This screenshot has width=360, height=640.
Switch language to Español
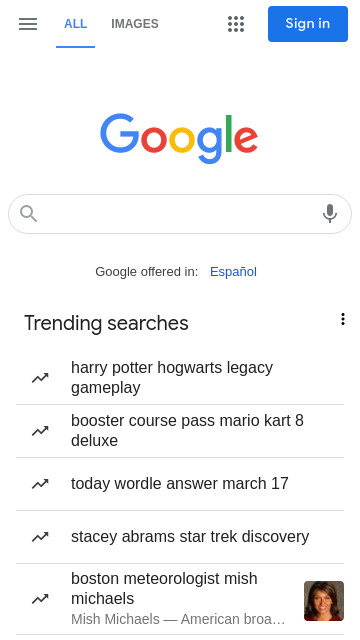[x=233, y=271]
